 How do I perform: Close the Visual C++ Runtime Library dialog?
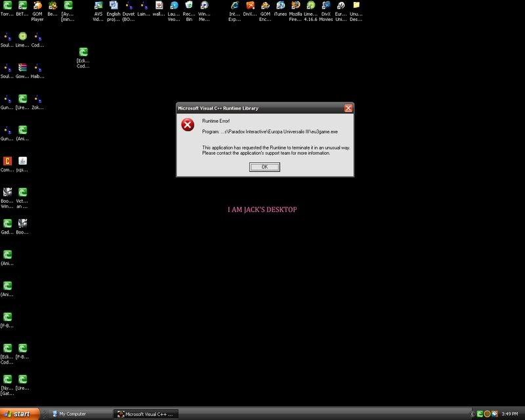tap(348, 108)
